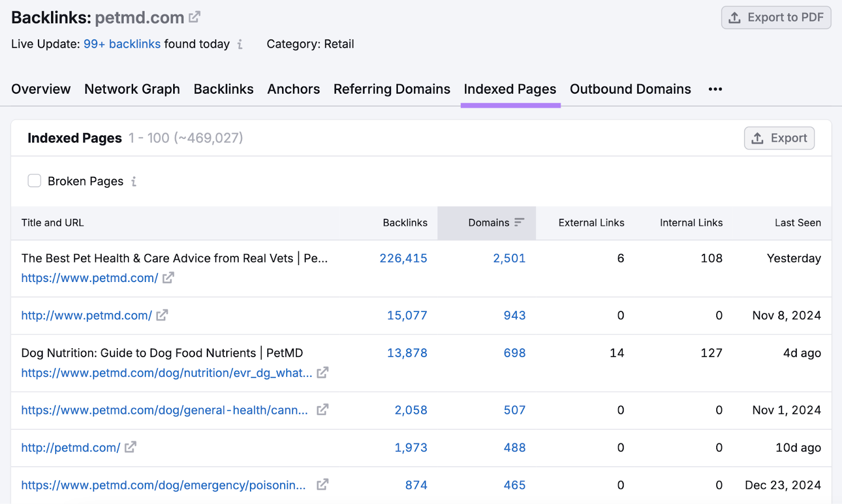Click info icon next to backlinks found today
Screen dimensions: 842x504
tap(240, 44)
